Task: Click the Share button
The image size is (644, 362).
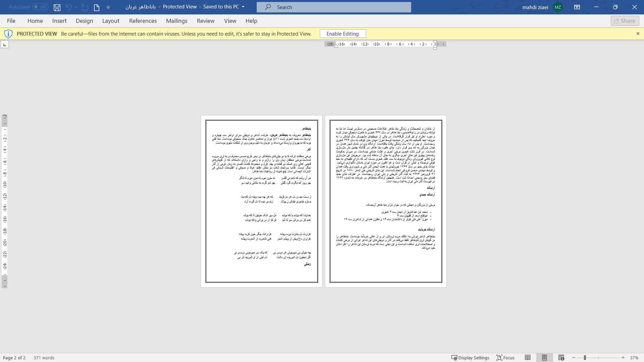Action: [x=625, y=21]
